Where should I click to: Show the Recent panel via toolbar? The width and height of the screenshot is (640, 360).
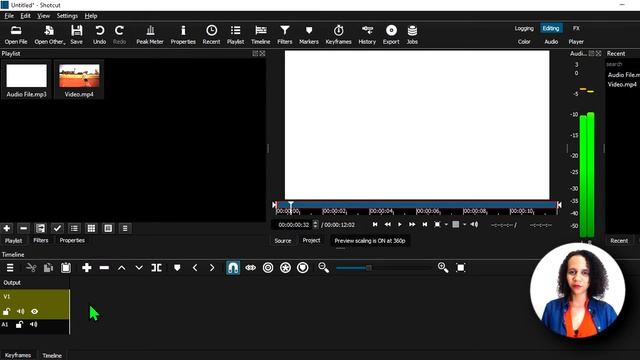click(x=211, y=35)
